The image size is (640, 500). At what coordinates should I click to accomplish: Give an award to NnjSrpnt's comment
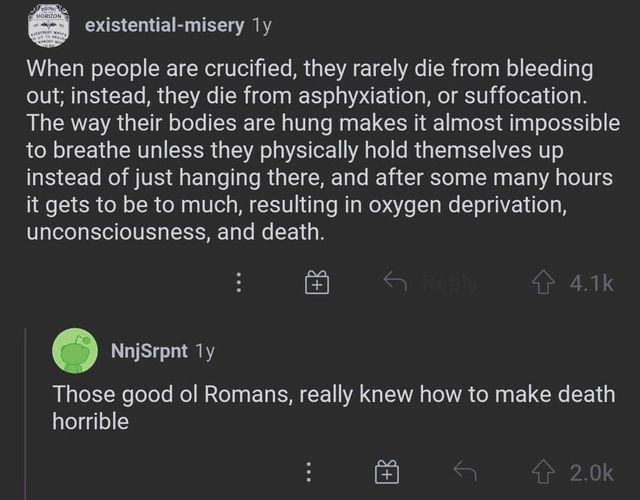385,471
